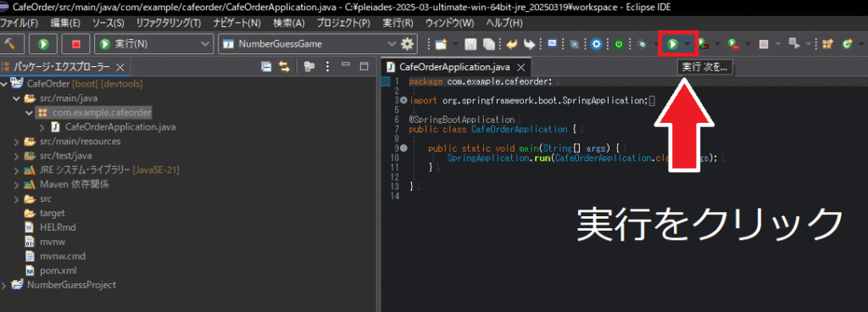The width and height of the screenshot is (868, 312).
Task: Expand JRE システム・ライブラリー node
Action: [x=16, y=170]
